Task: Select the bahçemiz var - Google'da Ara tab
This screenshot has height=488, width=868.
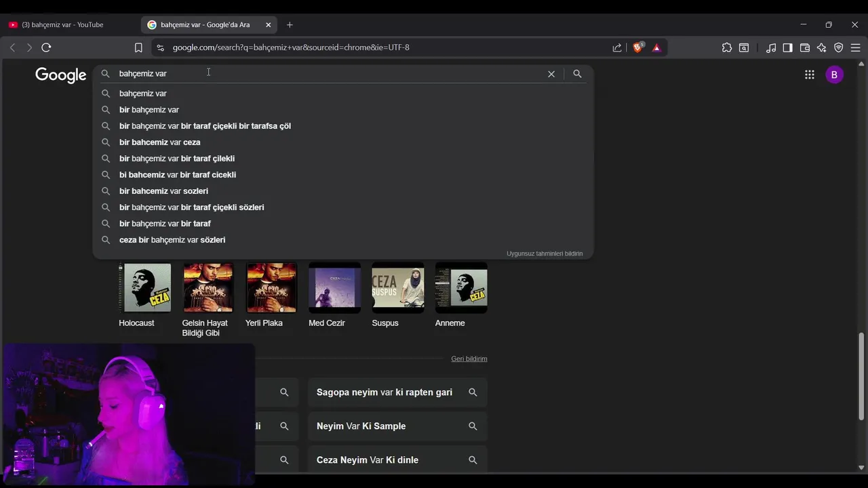Action: (x=203, y=25)
